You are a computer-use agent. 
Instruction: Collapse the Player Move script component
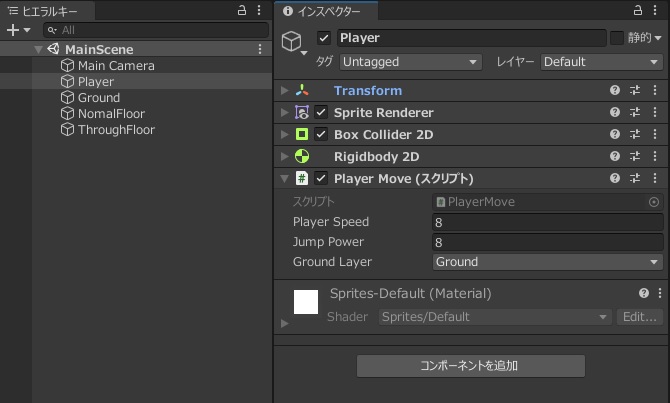tap(284, 179)
